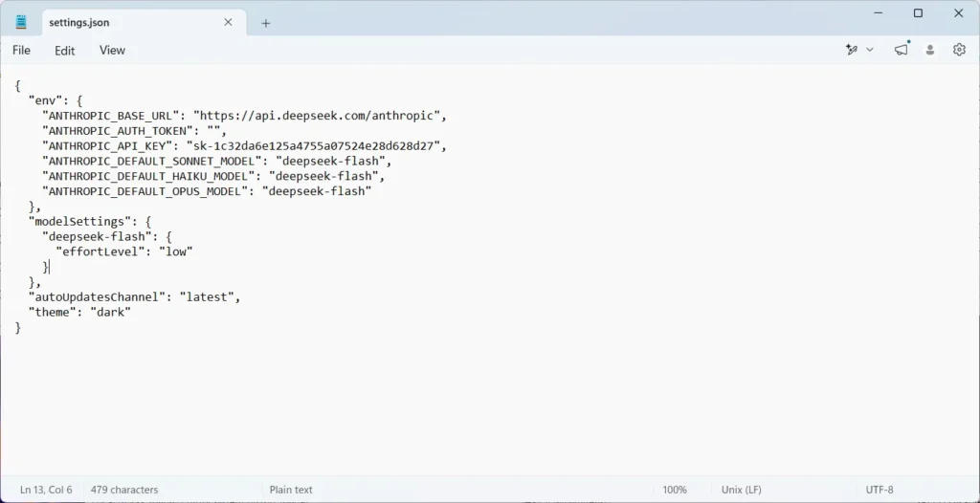The height and width of the screenshot is (503, 980).
Task: Click the "latest" value
Action: [207, 297]
